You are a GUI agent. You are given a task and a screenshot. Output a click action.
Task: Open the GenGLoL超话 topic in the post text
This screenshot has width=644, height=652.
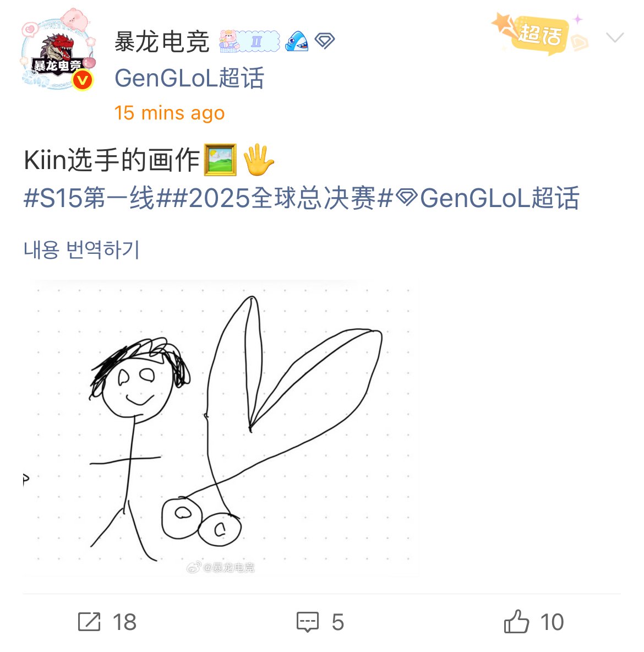487,198
